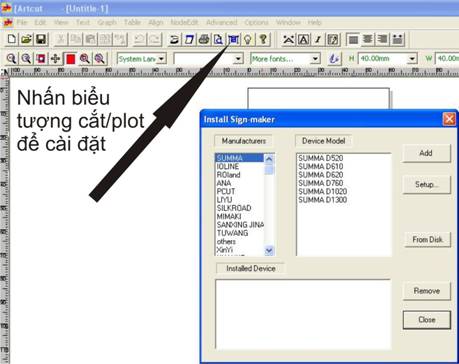Click the cut/plot output icon
The width and height of the screenshot is (459, 364).
(234, 39)
